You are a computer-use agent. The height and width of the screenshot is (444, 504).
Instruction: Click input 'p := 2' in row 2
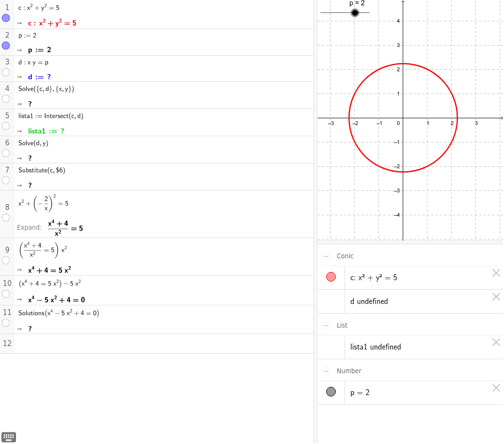tap(27, 35)
